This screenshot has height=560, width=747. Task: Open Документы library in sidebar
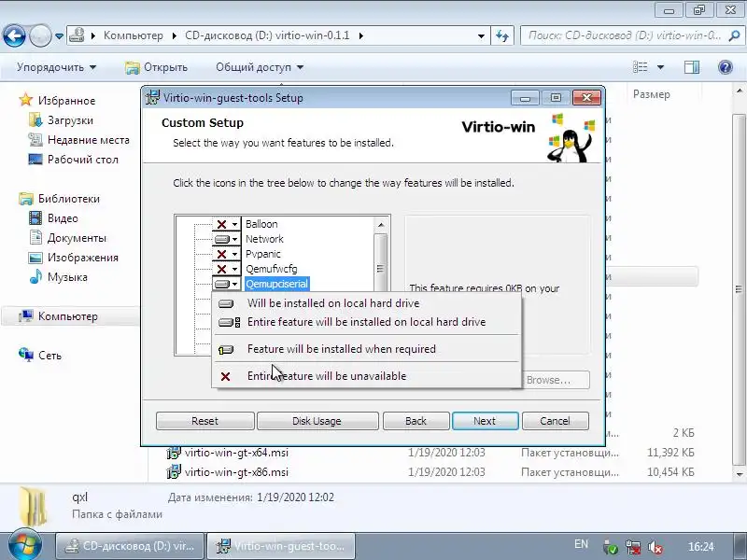tap(67, 238)
